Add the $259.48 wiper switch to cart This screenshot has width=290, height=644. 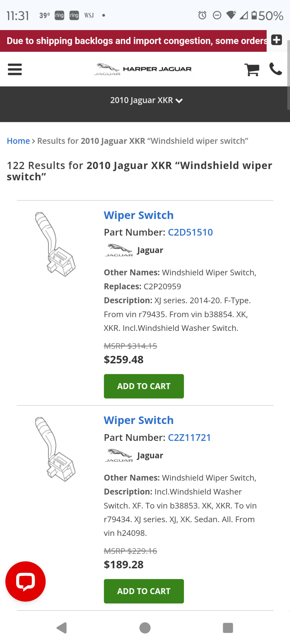144,386
